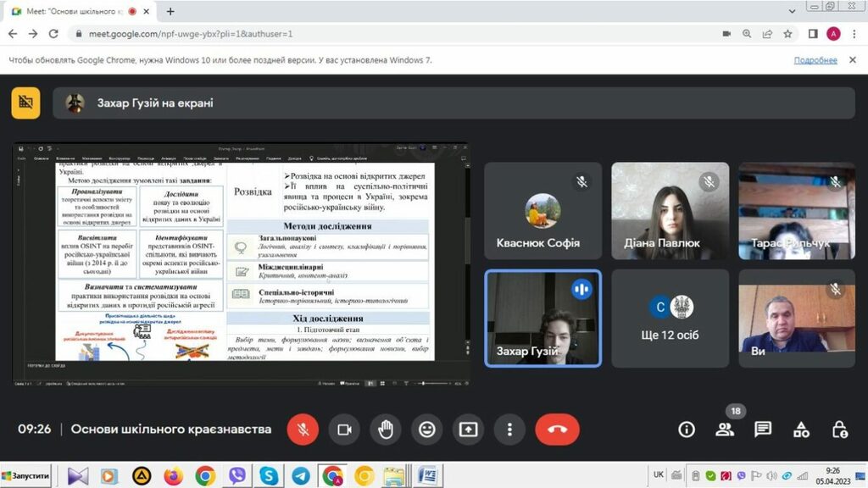This screenshot has height=488, width=868.
Task: Open the Chrome three-dot menu
Action: pos(854,34)
